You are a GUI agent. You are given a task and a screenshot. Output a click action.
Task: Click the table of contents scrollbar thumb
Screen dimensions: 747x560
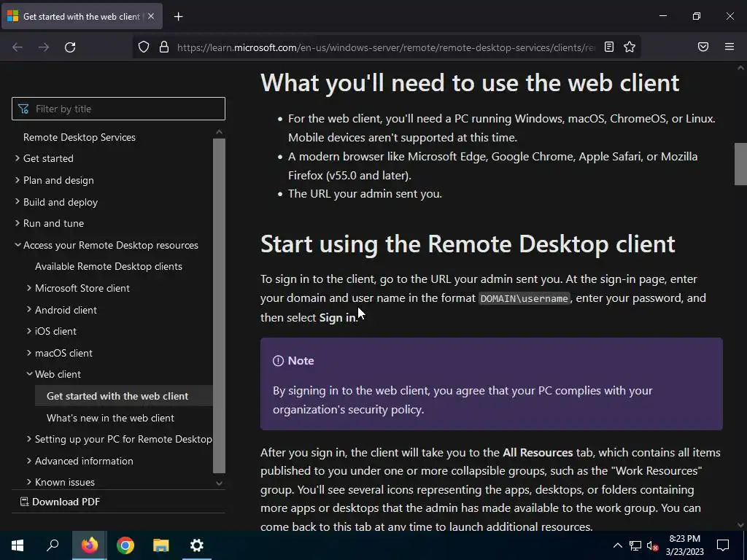point(219,306)
